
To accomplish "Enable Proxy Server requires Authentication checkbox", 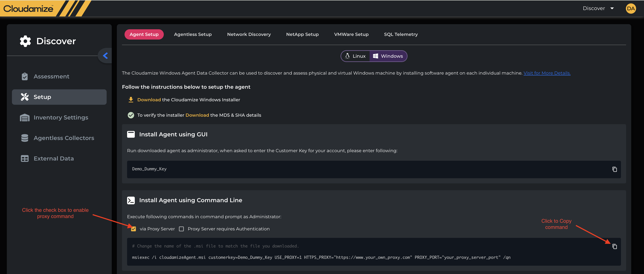I will (181, 229).
